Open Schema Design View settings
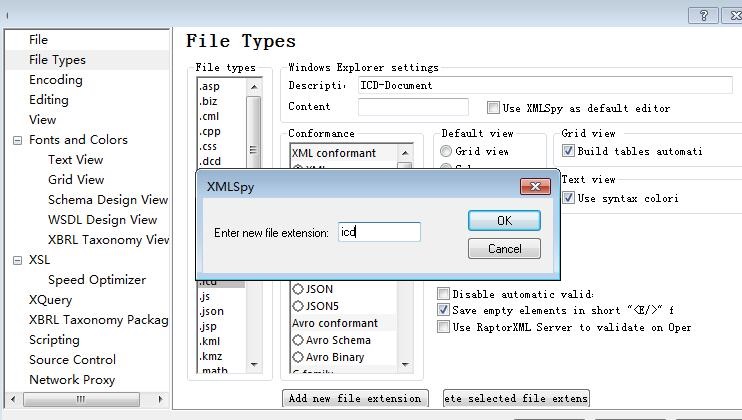Viewport: 742px width, 420px height. [108, 200]
